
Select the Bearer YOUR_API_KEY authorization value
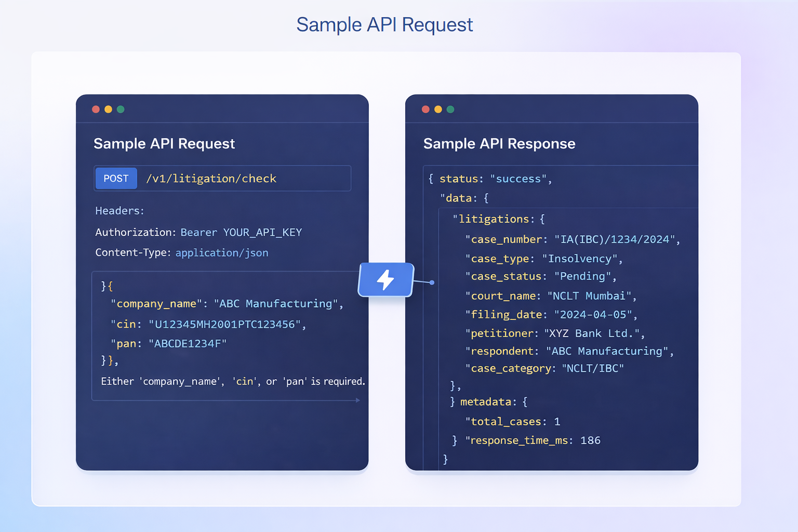(241, 232)
